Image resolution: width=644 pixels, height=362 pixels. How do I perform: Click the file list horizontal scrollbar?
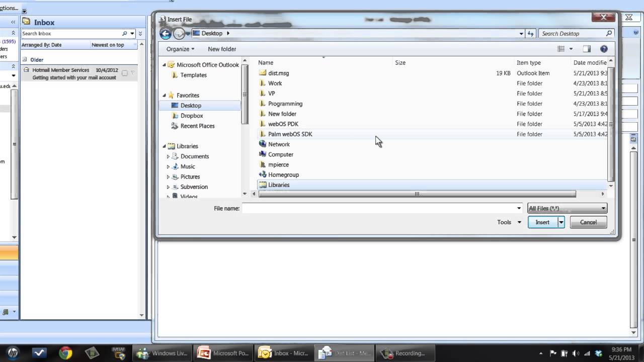coord(417,194)
